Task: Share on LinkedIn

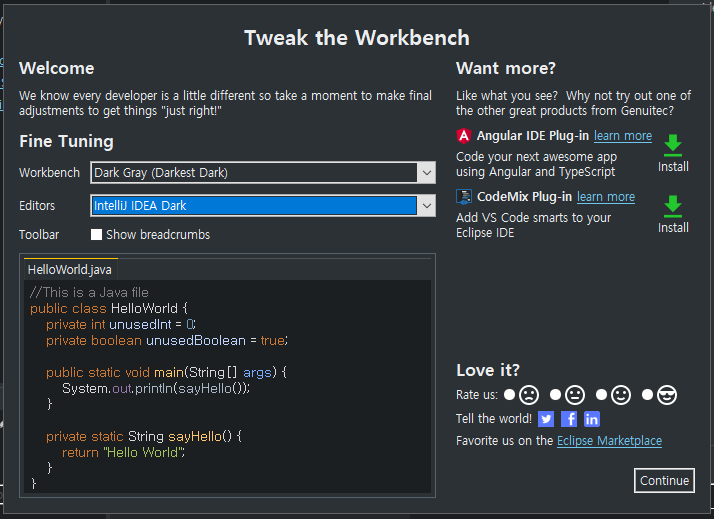Action: coord(592,419)
